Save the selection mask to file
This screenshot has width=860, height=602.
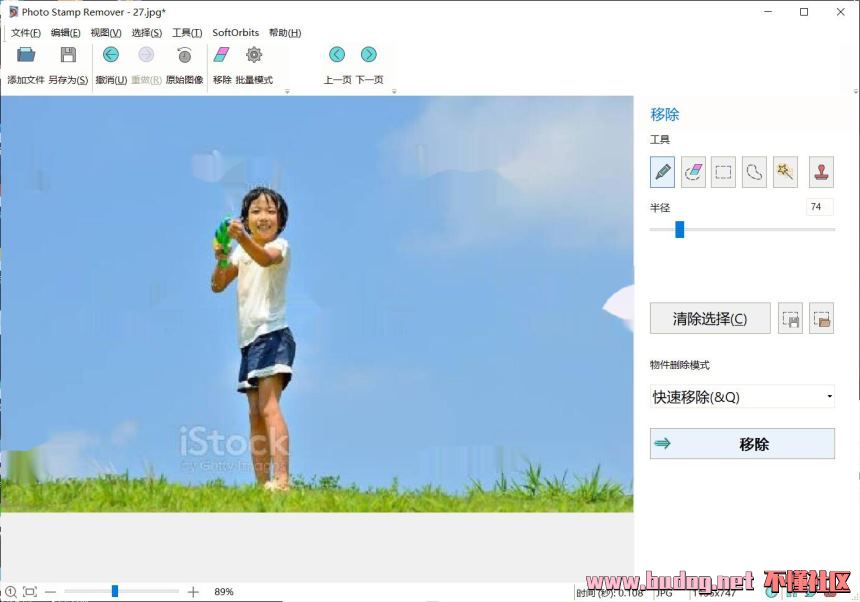pyautogui.click(x=790, y=319)
